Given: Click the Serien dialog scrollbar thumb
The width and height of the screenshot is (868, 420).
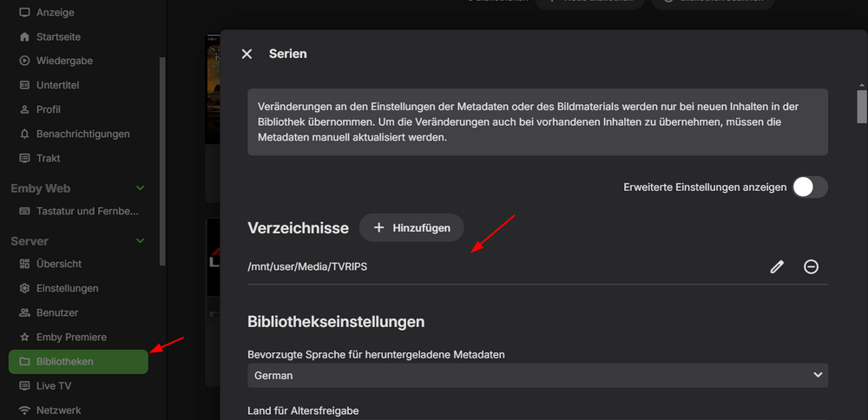Looking at the screenshot, I should (x=862, y=106).
